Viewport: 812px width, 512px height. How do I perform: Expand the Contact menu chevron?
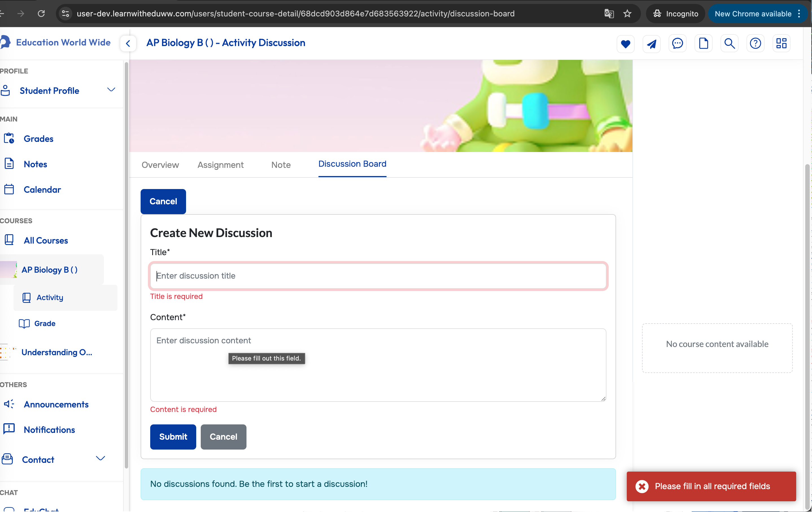[x=101, y=458]
